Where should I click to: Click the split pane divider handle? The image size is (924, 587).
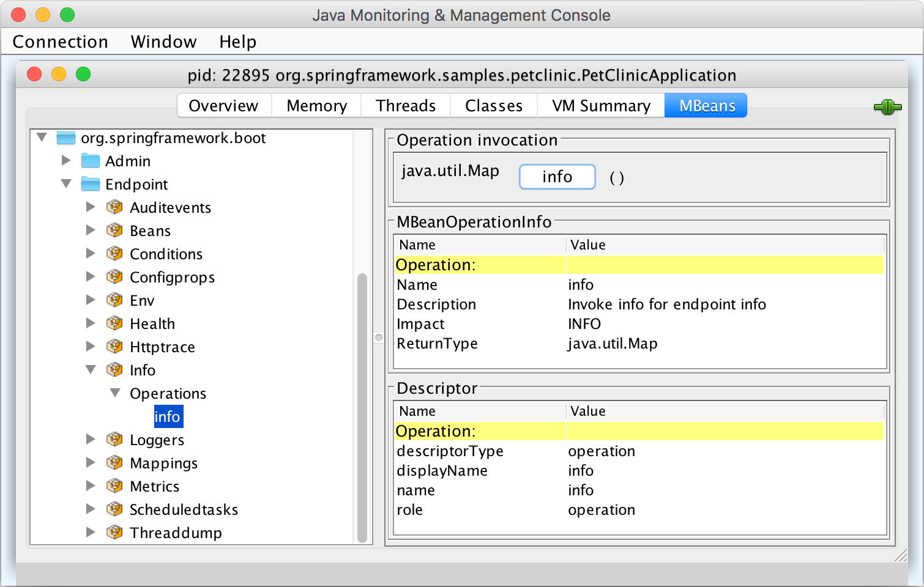pyautogui.click(x=379, y=338)
